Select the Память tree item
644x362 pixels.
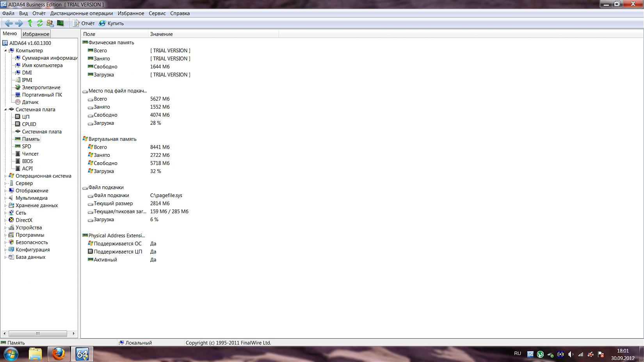31,139
